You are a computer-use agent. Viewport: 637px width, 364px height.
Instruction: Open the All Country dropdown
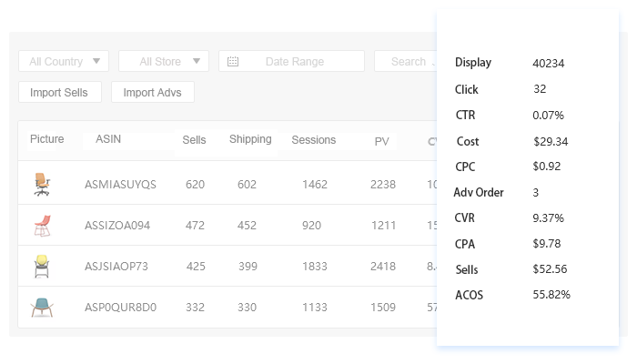click(x=64, y=62)
